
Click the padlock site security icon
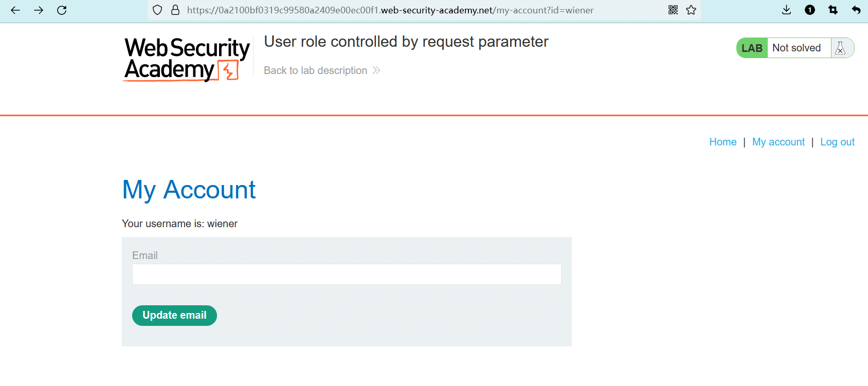coord(175,10)
